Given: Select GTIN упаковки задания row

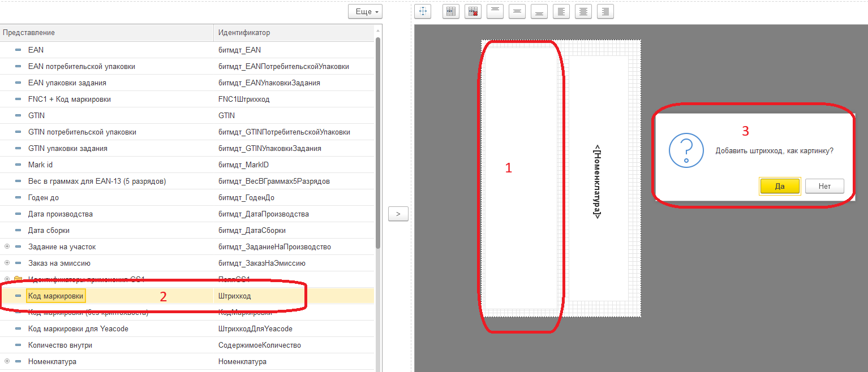Looking at the screenshot, I should [187, 148].
